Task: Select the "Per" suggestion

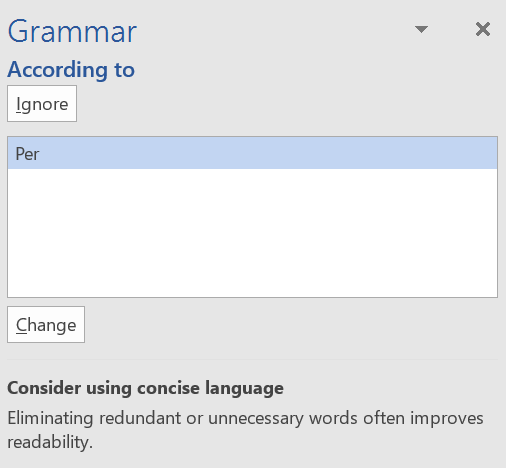Action: [x=252, y=154]
